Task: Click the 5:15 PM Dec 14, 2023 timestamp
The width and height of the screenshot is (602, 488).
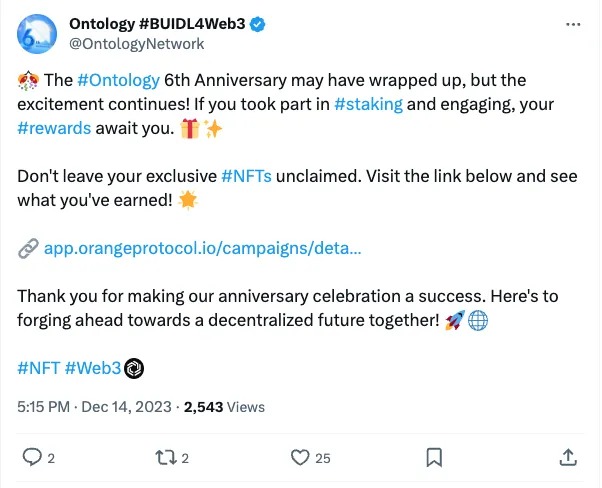Action: point(94,407)
